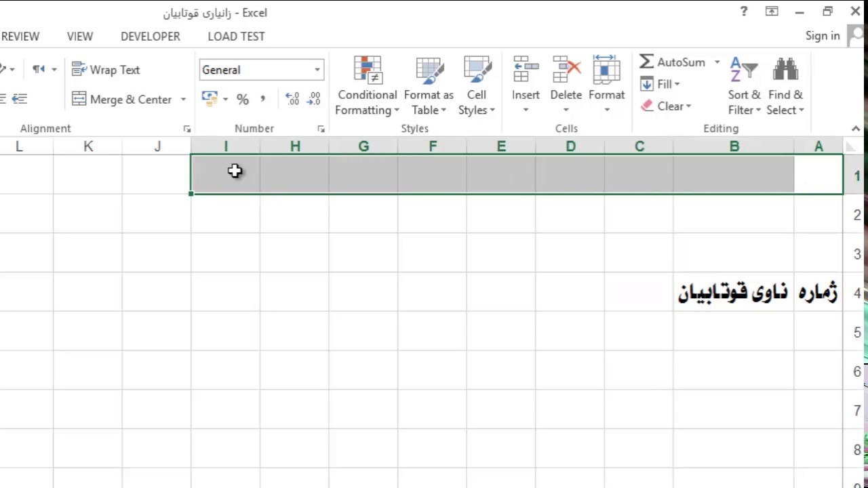Click the AutoSum sigma icon
This screenshot has width=868, height=488.
tap(646, 62)
